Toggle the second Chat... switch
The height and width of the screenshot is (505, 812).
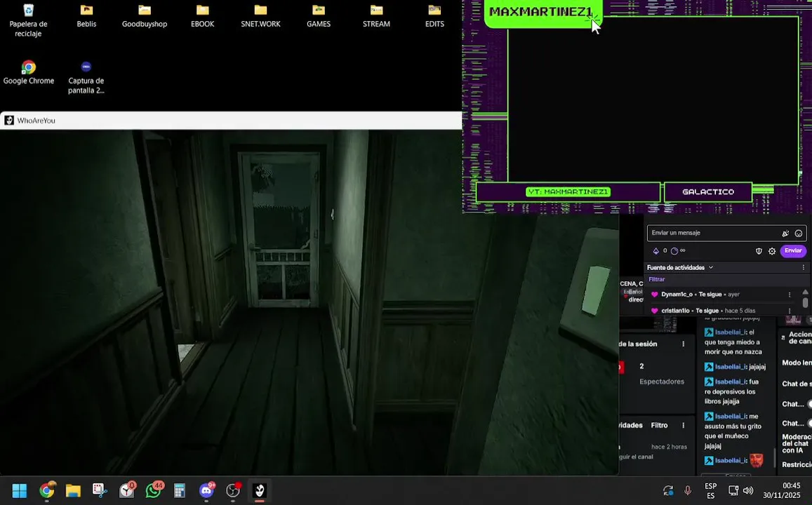tap(808, 423)
